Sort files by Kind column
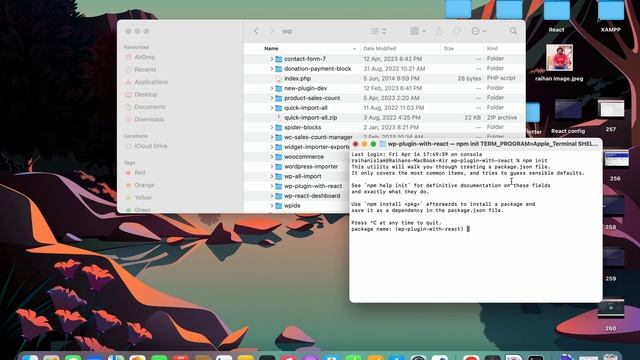 (x=492, y=49)
